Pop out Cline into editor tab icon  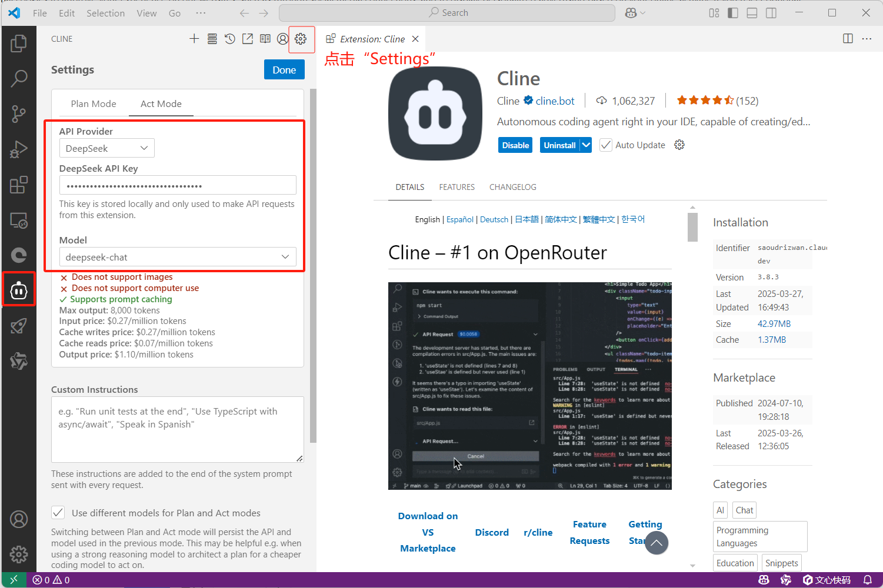click(x=248, y=39)
